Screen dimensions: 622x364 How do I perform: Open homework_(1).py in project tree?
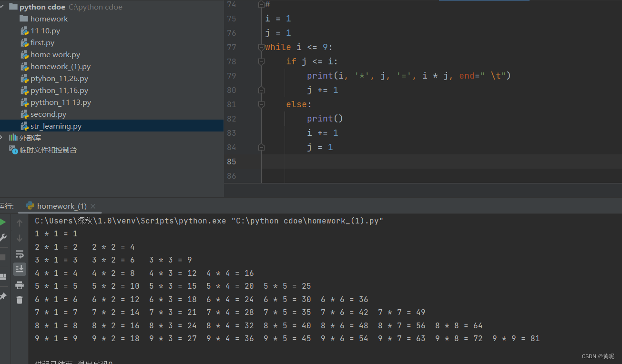61,66
